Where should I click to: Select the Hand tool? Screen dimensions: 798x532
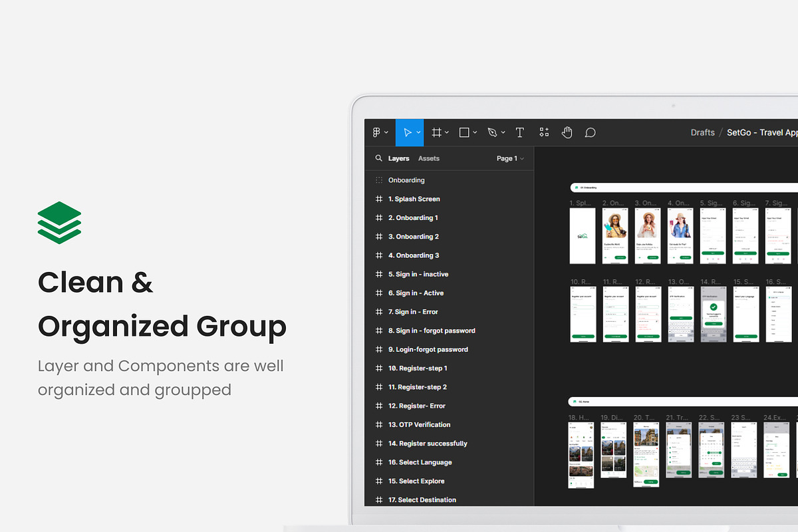567,132
